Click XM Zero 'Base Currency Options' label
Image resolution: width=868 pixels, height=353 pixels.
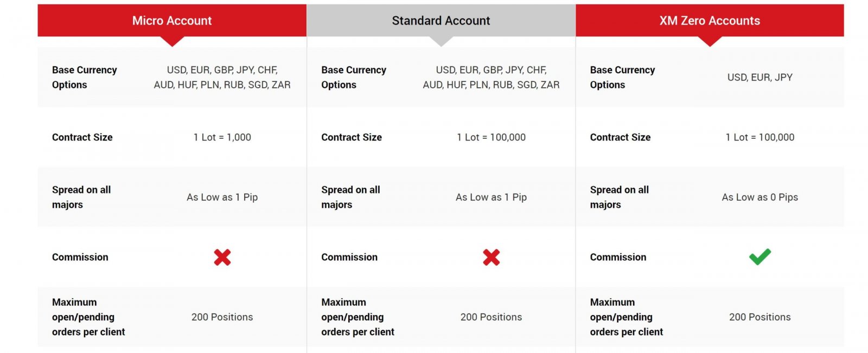622,78
